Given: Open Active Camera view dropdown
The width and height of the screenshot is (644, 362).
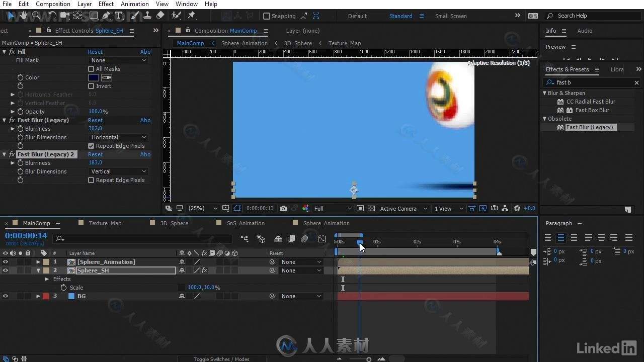Looking at the screenshot, I should [x=404, y=208].
